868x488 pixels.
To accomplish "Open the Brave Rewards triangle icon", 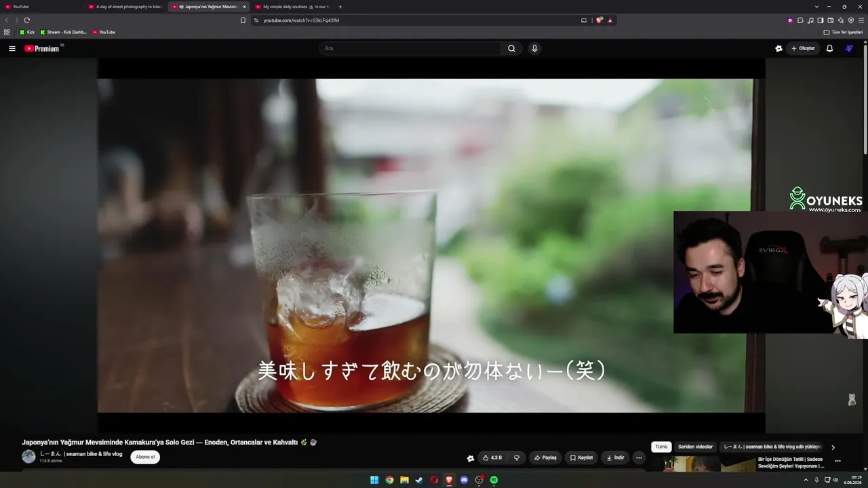I will [x=610, y=20].
